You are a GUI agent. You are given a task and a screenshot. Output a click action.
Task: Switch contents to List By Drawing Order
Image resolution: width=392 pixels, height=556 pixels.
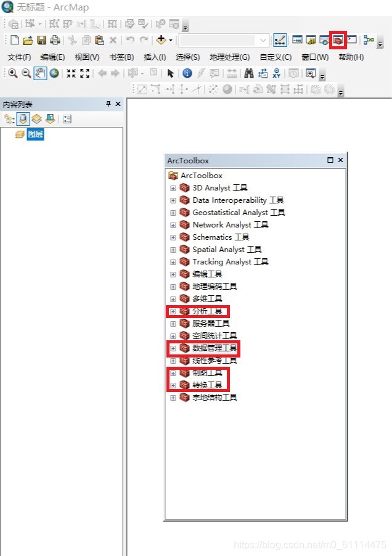tap(9, 119)
